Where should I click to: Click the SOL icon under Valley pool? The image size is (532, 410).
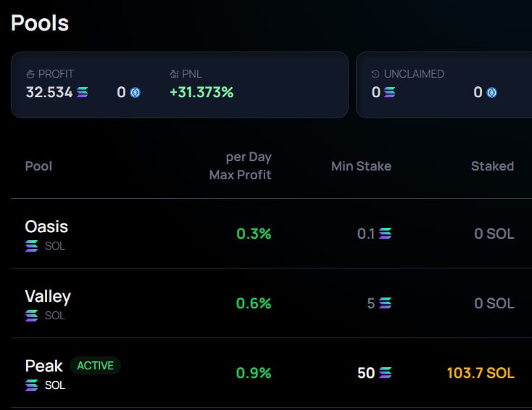coord(32,316)
